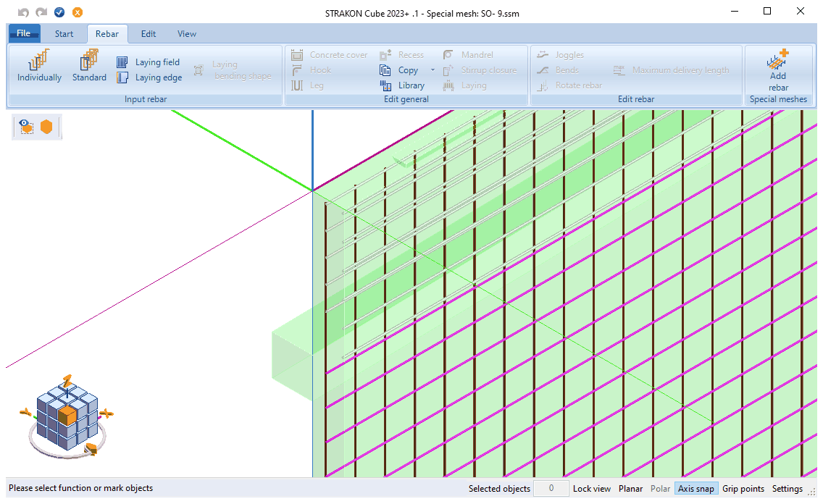This screenshot has height=504, width=823.
Task: Click the Maximum delivery length tool
Action: coord(672,70)
